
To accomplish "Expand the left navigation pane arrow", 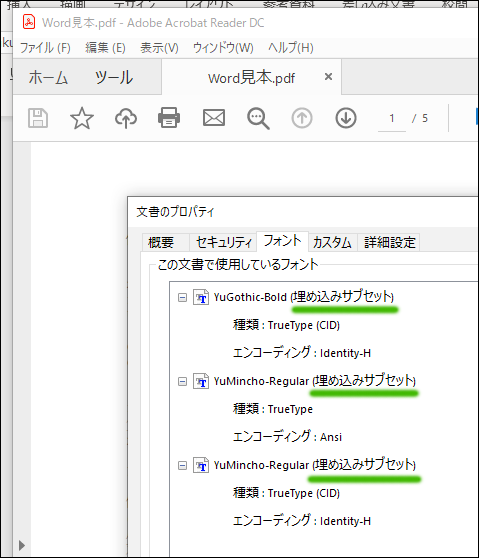I will (x=22, y=545).
